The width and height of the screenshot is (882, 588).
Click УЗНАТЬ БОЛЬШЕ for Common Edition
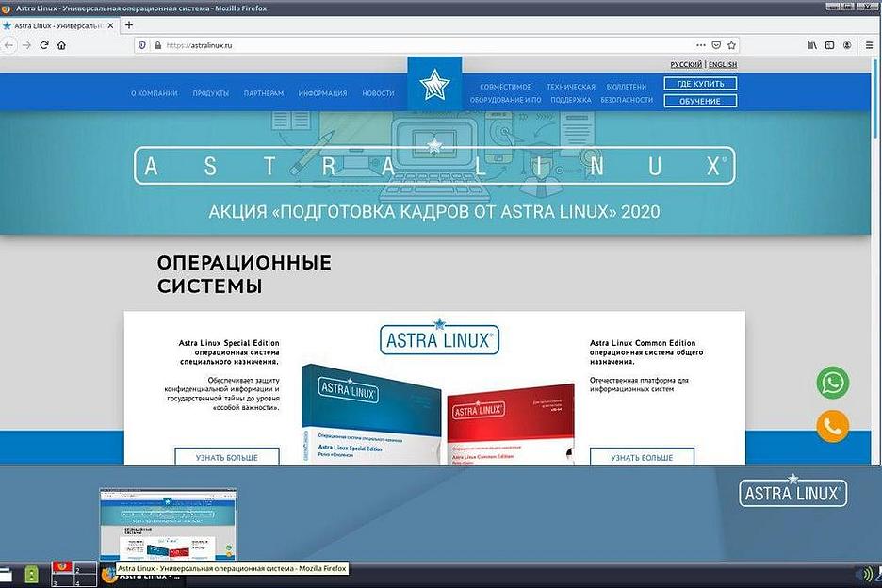click(642, 456)
